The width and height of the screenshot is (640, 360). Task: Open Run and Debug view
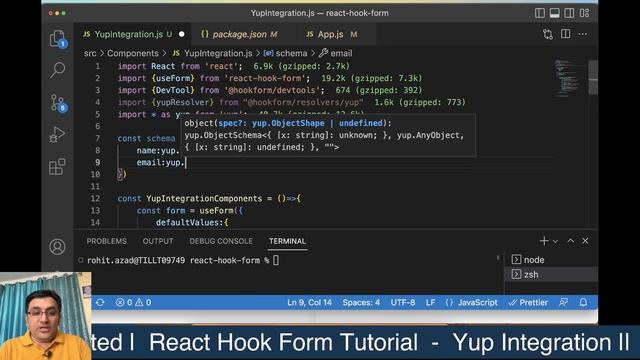(58, 134)
